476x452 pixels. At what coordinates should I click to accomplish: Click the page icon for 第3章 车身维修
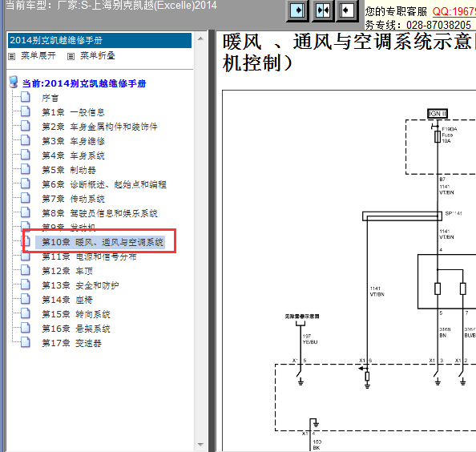tap(26, 140)
